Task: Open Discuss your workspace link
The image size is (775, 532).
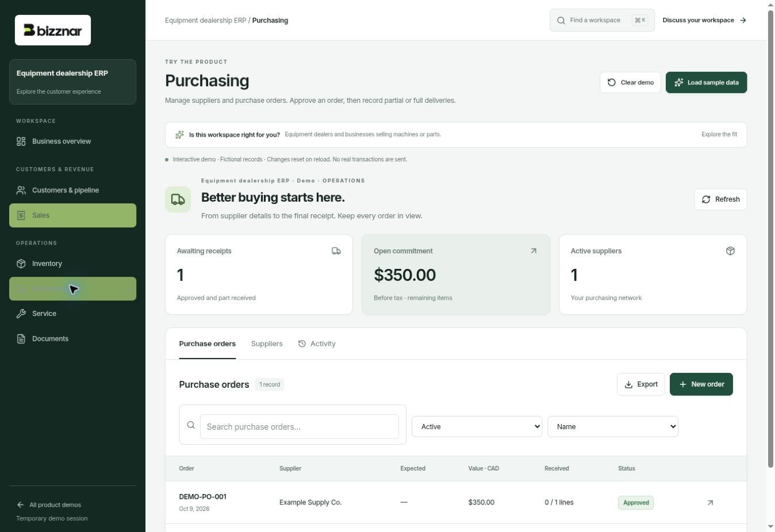Action: 704,20
